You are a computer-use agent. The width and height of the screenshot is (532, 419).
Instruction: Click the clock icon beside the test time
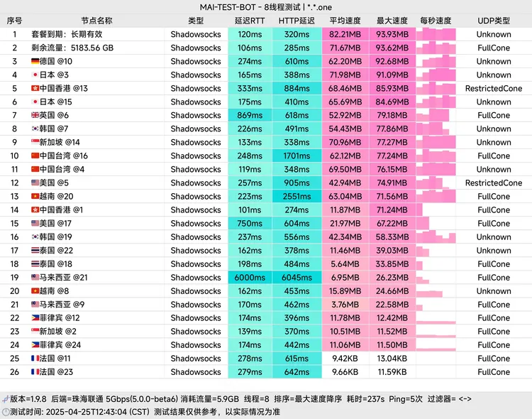(6, 411)
